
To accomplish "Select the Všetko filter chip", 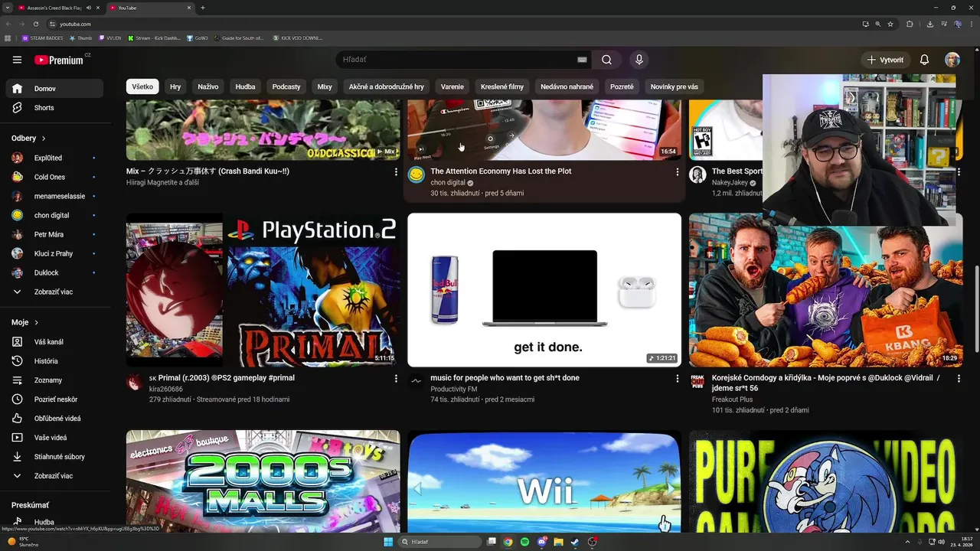I will (x=142, y=86).
